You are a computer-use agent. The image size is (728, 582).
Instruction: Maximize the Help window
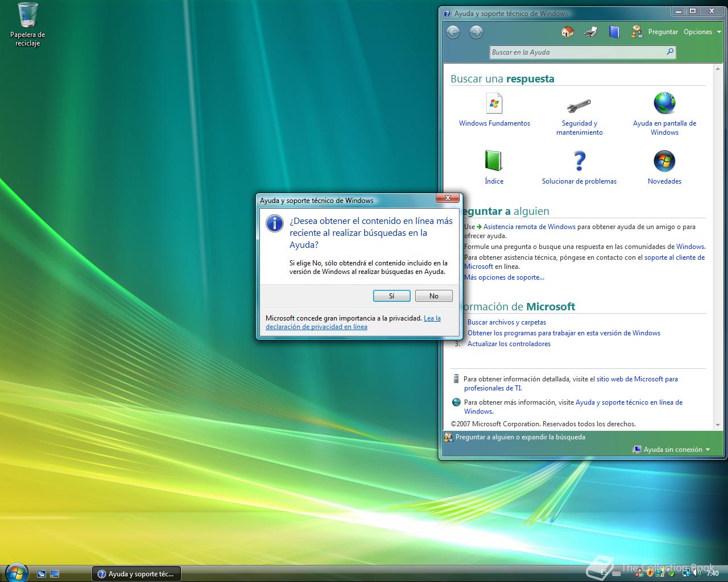(693, 11)
